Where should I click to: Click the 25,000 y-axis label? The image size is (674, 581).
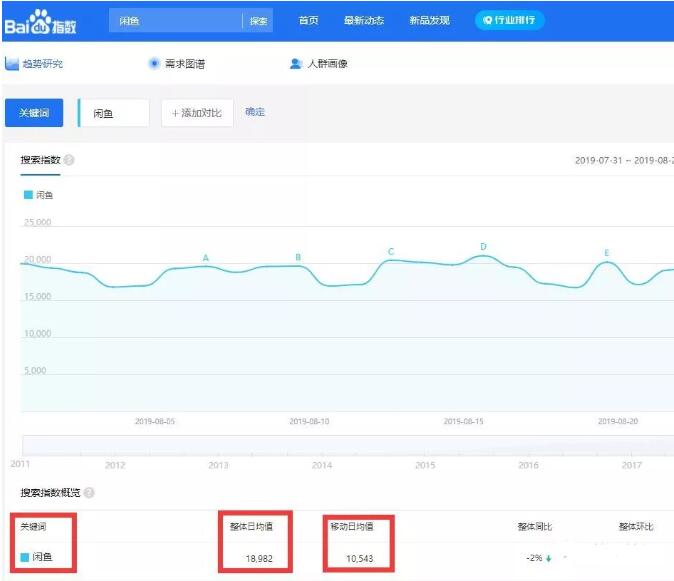pos(37,222)
